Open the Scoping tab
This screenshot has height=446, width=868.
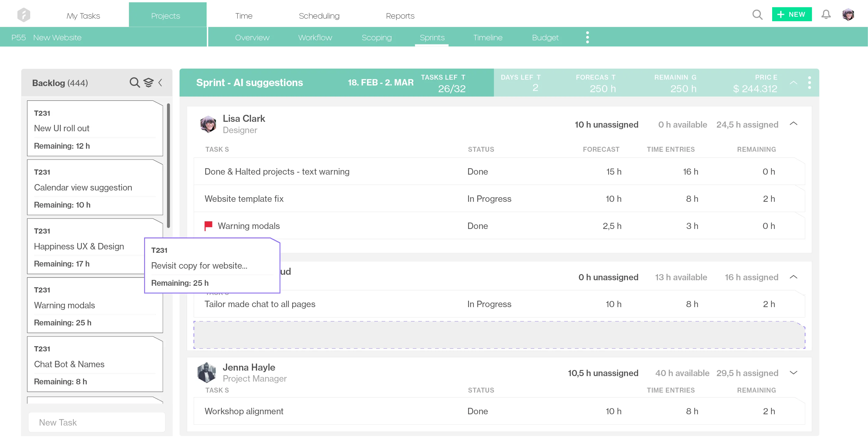pyautogui.click(x=376, y=37)
